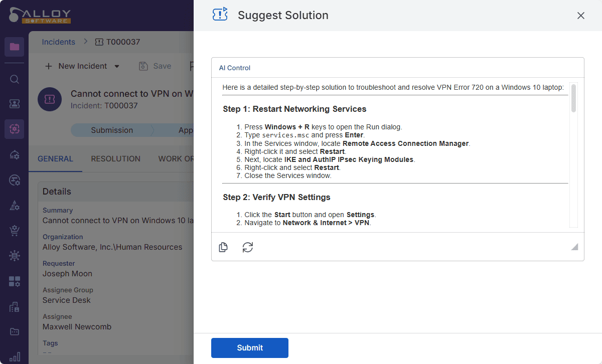The image size is (602, 364).
Task: Copy the AI solution text to clipboard
Action: click(223, 247)
